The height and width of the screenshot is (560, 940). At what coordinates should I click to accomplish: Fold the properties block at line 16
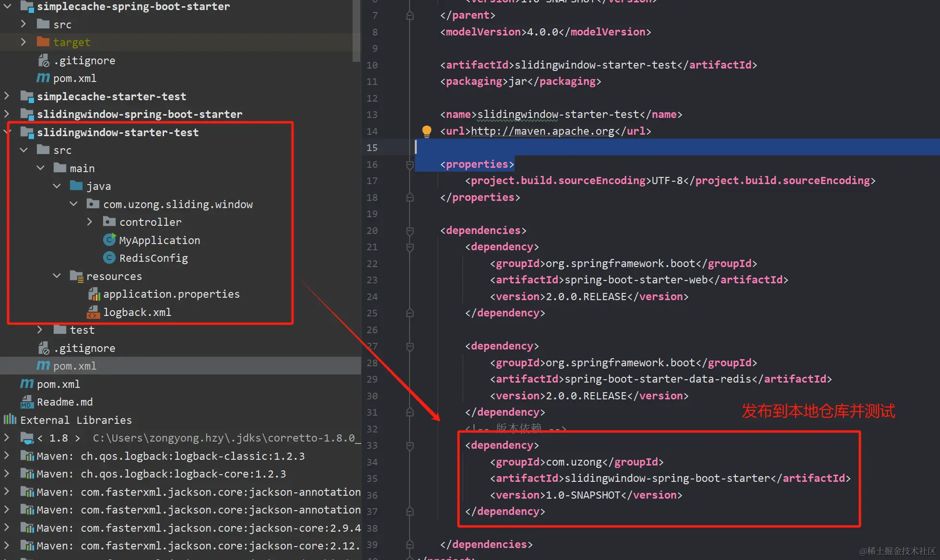[410, 164]
